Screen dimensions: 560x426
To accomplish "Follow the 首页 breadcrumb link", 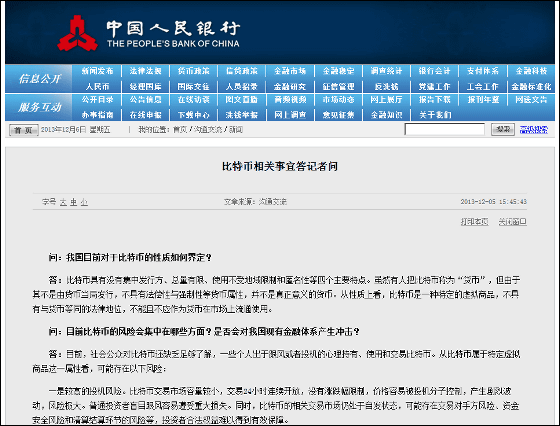I will point(180,130).
